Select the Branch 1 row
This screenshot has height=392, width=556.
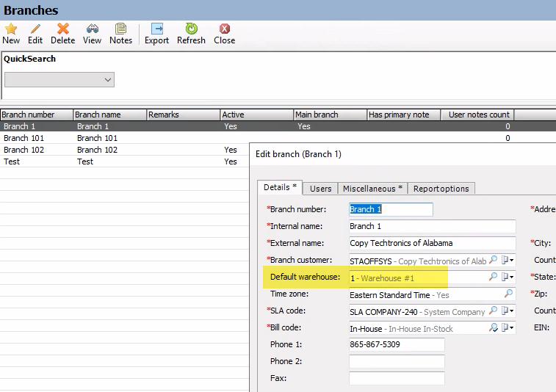(278, 126)
